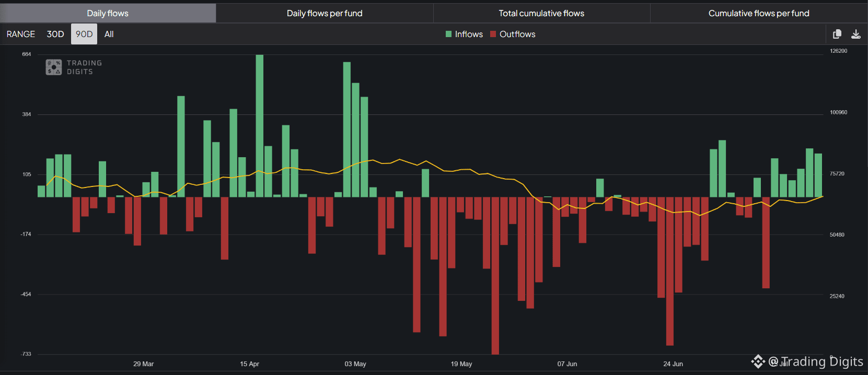This screenshot has height=375, width=868.
Task: Click the 50480 right axis value
Action: coord(837,235)
